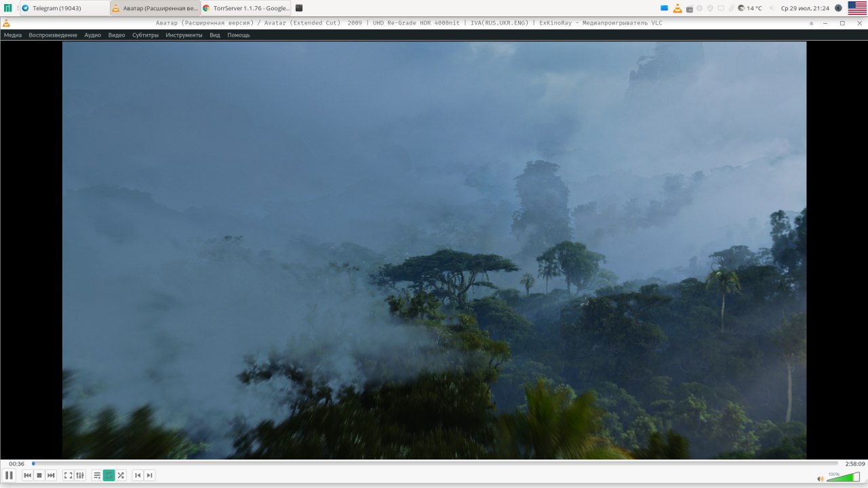Jump to next chapter

[x=150, y=475]
